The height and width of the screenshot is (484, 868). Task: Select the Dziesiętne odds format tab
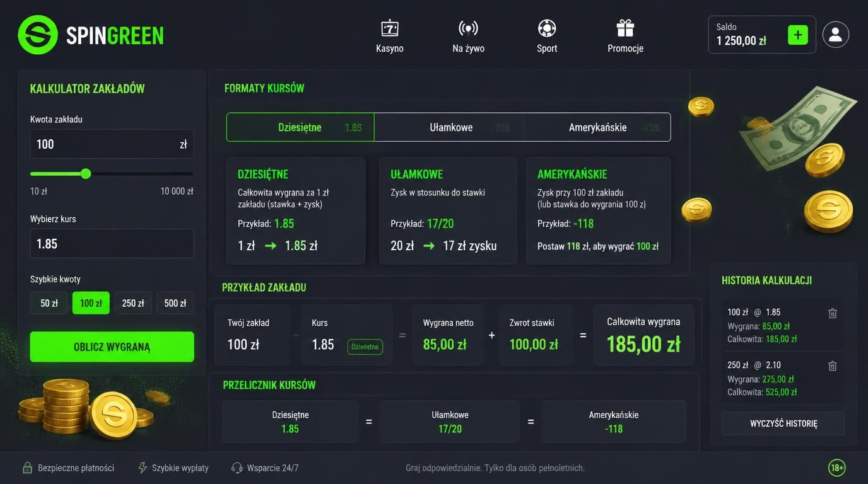click(300, 127)
